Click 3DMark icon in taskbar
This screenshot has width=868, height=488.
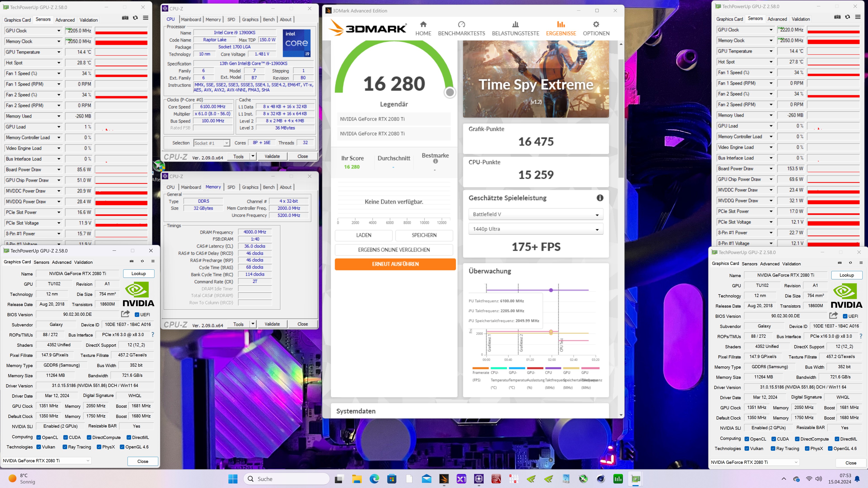coord(444,479)
